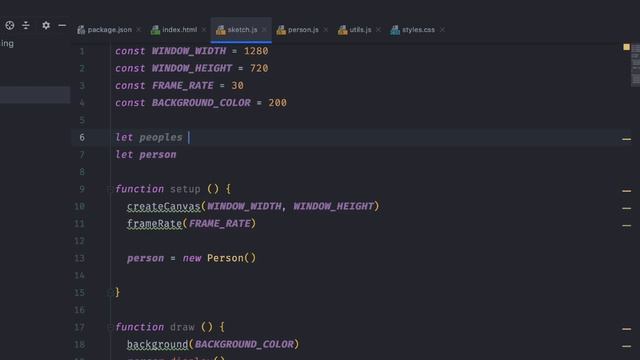Image resolution: width=640 pixels, height=360 pixels.
Task: Collapse the setup function fold marker
Action: coord(110,189)
